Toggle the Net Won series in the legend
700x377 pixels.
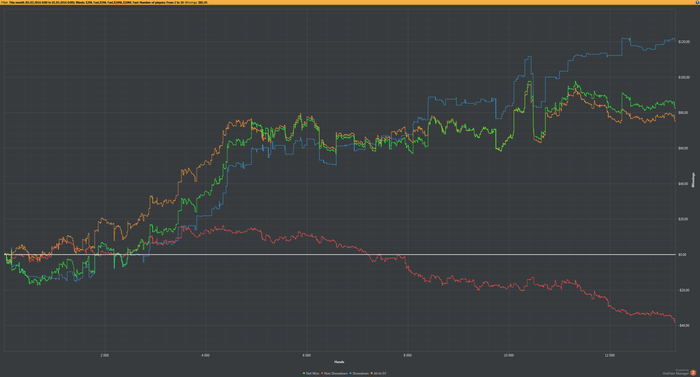[311, 373]
